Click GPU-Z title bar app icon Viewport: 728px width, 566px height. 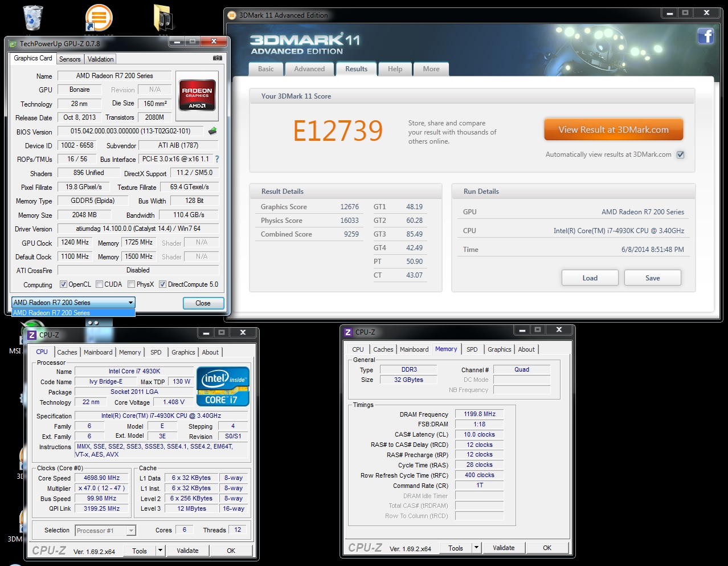click(13, 44)
